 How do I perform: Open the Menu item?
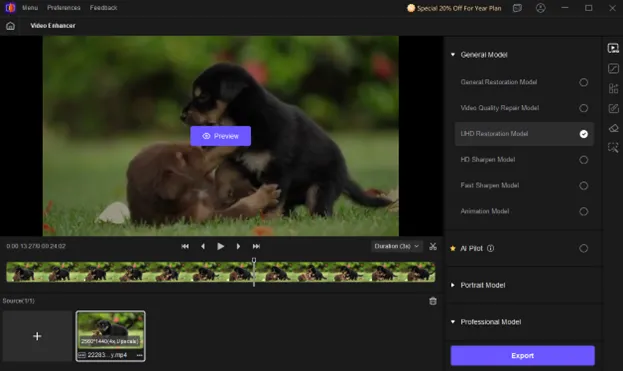(x=30, y=8)
